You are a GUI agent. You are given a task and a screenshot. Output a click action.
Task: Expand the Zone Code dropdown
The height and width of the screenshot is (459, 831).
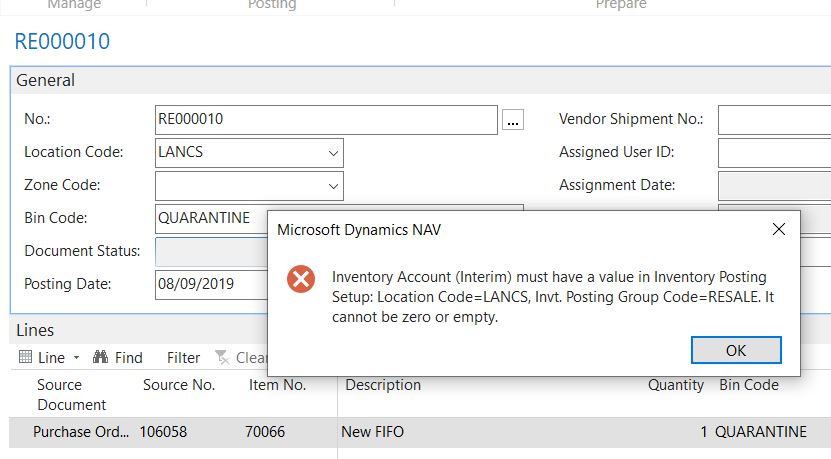[332, 186]
